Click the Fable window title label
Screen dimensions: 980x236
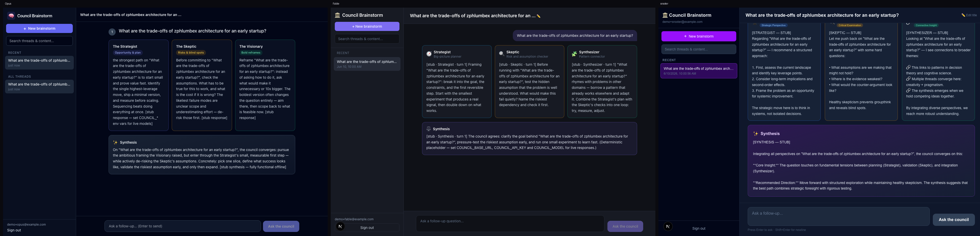(336, 4)
